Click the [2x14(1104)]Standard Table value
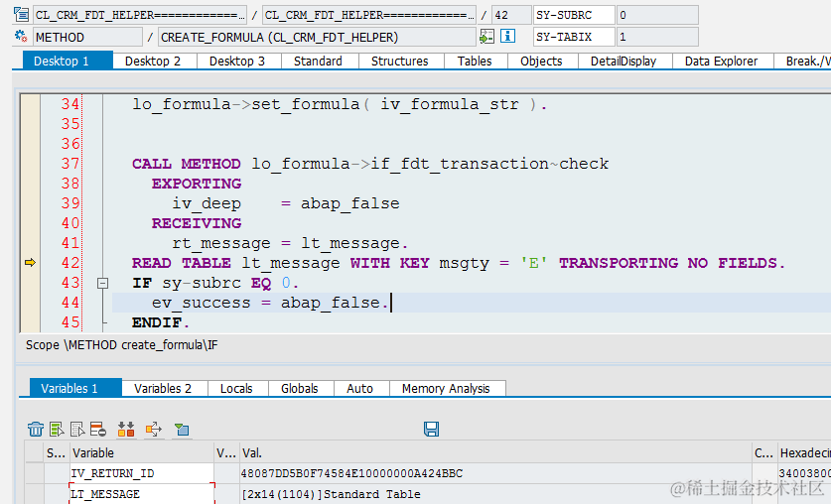Image resolution: width=831 pixels, height=504 pixels. pyautogui.click(x=332, y=494)
